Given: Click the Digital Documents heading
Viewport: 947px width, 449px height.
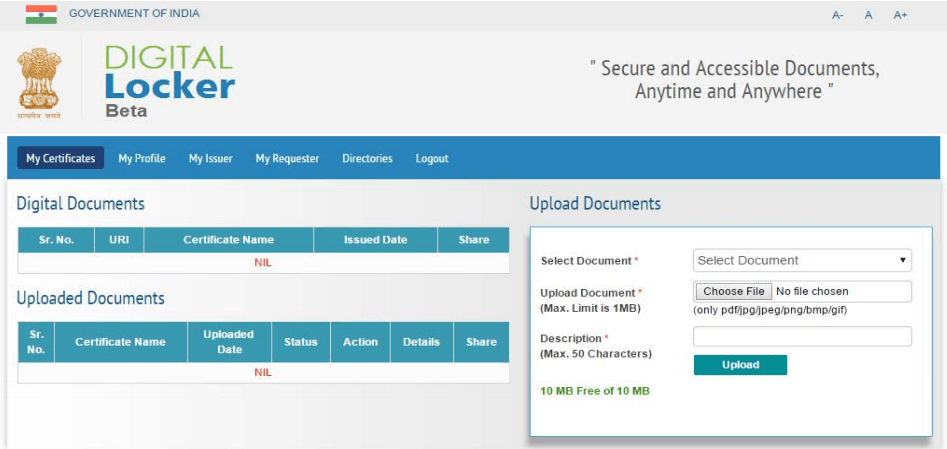Looking at the screenshot, I should pyautogui.click(x=80, y=204).
